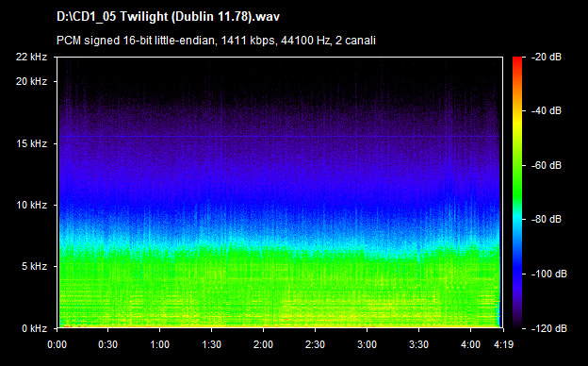This screenshot has height=366, width=588.
Task: Select the 2:00 time marker
Action: point(263,344)
